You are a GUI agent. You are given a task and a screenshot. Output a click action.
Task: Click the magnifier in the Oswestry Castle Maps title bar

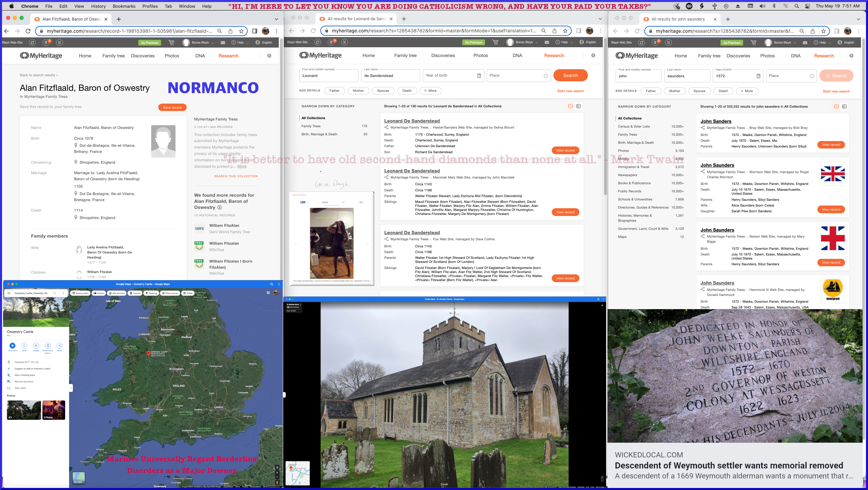click(x=271, y=284)
